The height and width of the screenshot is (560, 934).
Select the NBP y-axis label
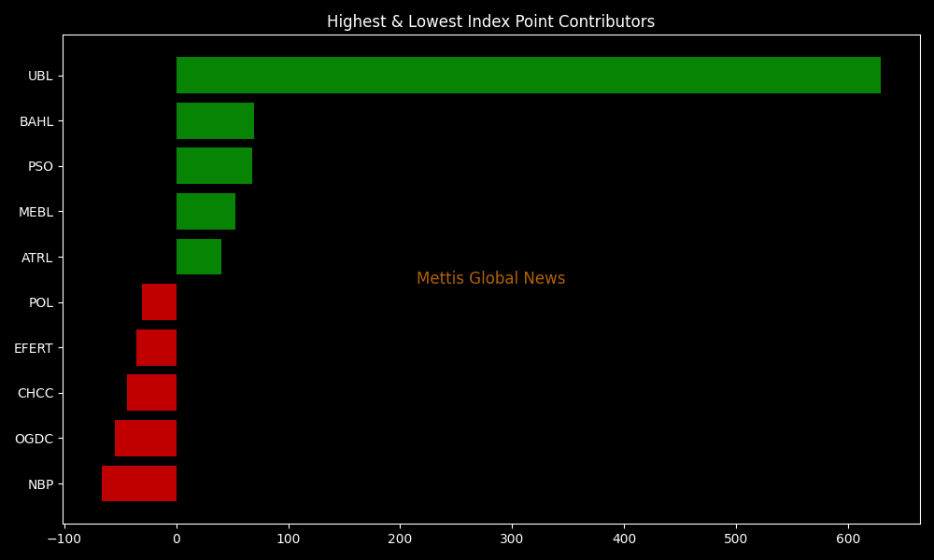pyautogui.click(x=40, y=484)
